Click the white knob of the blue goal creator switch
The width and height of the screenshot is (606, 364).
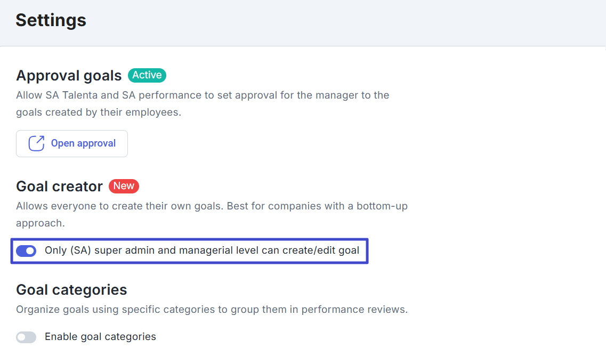(30, 250)
